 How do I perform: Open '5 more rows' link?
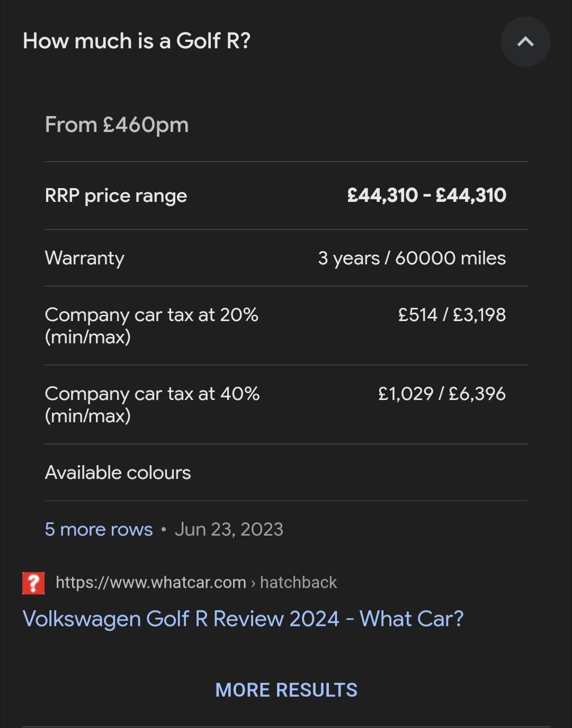99,529
